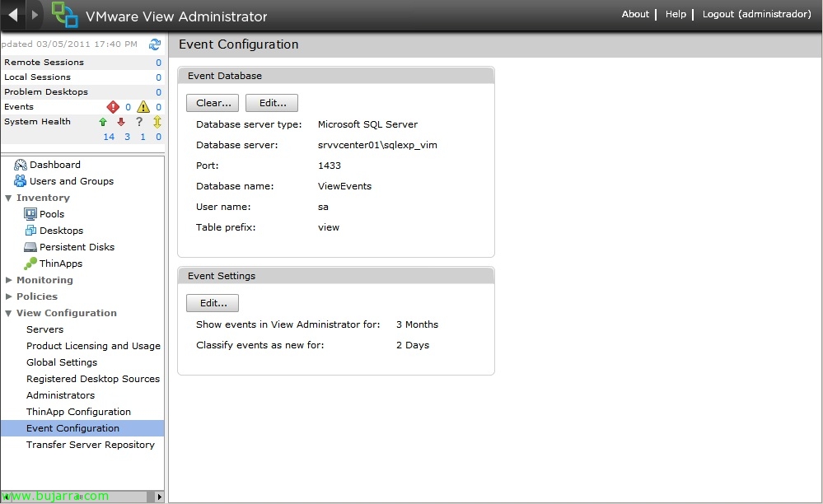Open the Help link in header
Viewport: 823px width, 504px height.
[676, 14]
